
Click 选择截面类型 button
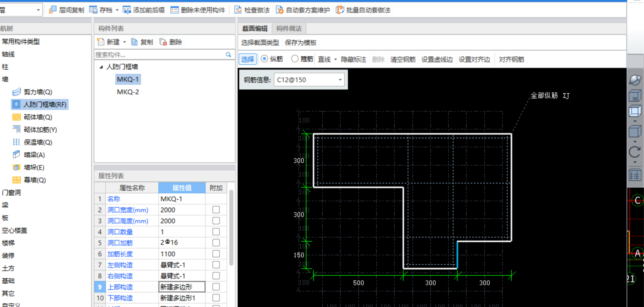click(260, 43)
